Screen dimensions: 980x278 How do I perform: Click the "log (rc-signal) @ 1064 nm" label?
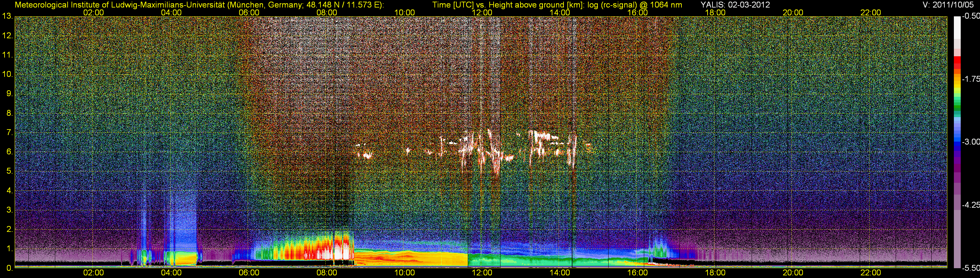[635, 5]
